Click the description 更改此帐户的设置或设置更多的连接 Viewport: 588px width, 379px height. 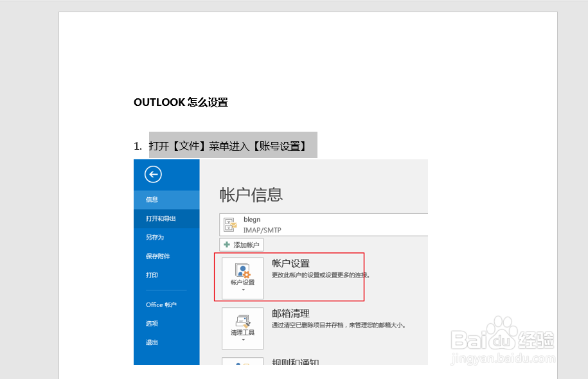(x=321, y=275)
